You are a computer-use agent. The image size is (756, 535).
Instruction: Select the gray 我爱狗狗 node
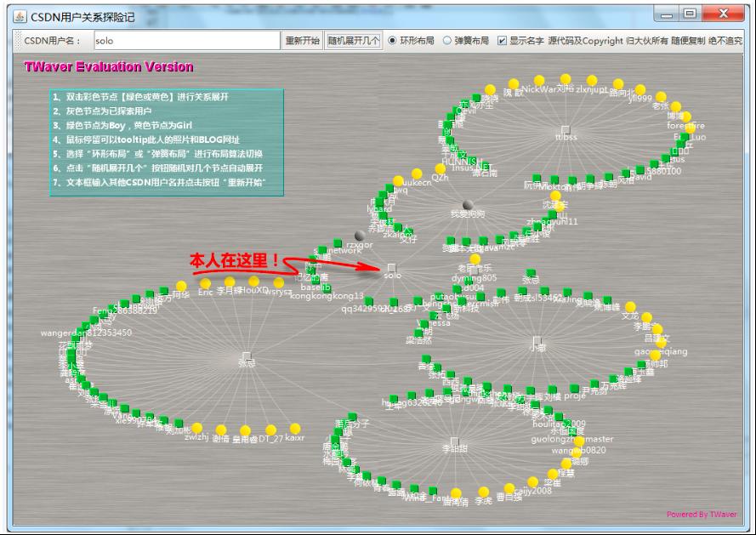pyautogui.click(x=468, y=205)
